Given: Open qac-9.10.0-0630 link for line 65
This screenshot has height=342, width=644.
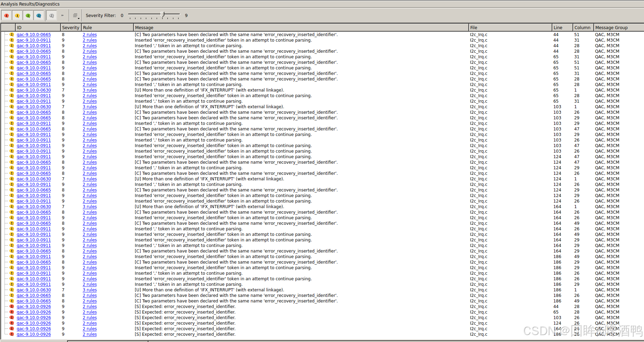Looking at the screenshot, I should click(x=34, y=90).
